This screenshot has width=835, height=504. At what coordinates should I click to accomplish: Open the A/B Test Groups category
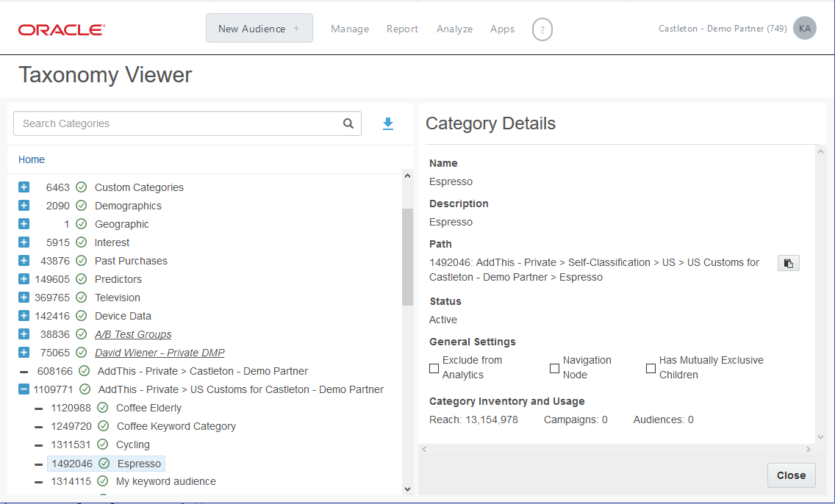click(x=133, y=334)
